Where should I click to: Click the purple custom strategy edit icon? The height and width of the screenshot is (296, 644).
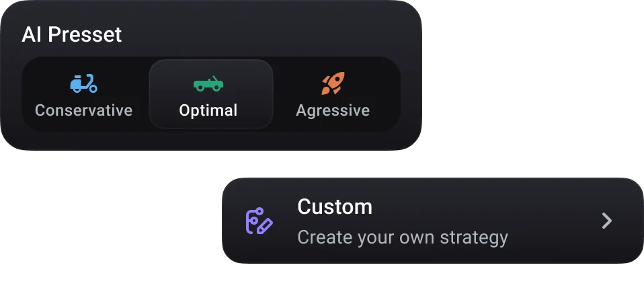[259, 221]
